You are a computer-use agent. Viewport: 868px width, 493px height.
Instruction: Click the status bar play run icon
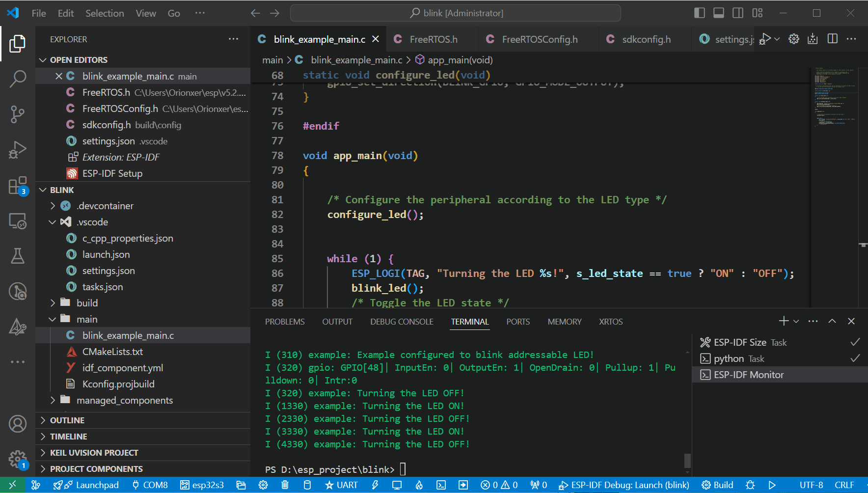coord(772,485)
